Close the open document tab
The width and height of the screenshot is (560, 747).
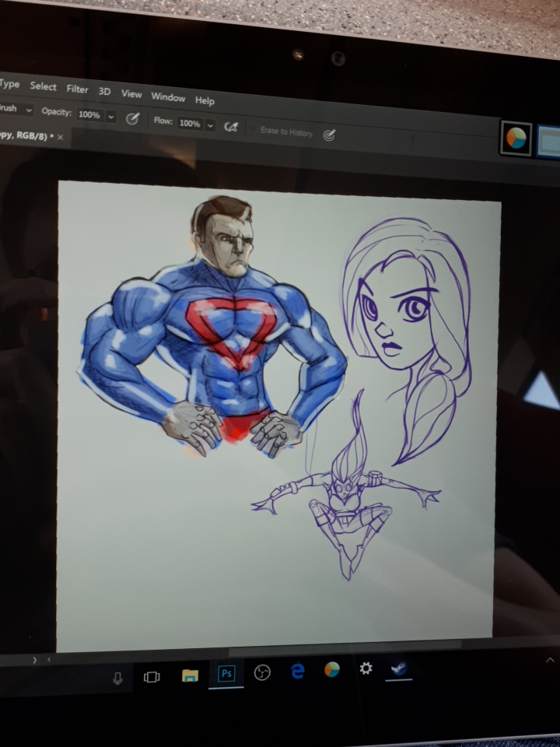coord(61,136)
